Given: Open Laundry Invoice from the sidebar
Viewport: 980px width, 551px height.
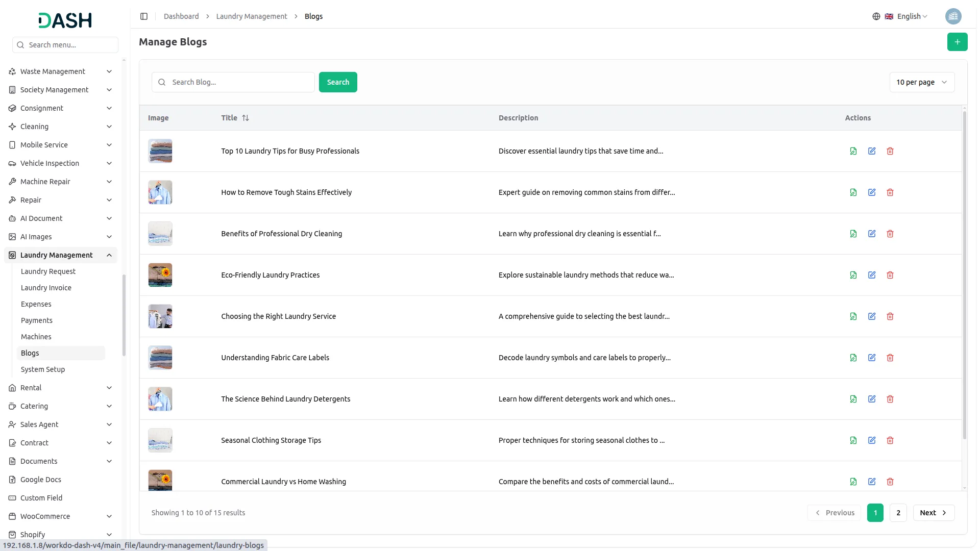Looking at the screenshot, I should click(x=46, y=287).
